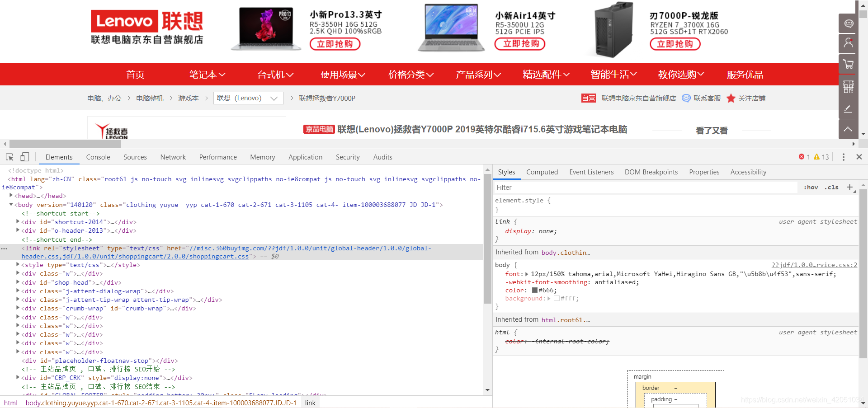
Task: Click the back-to-top arrow icon in sidebar
Action: coord(848,129)
